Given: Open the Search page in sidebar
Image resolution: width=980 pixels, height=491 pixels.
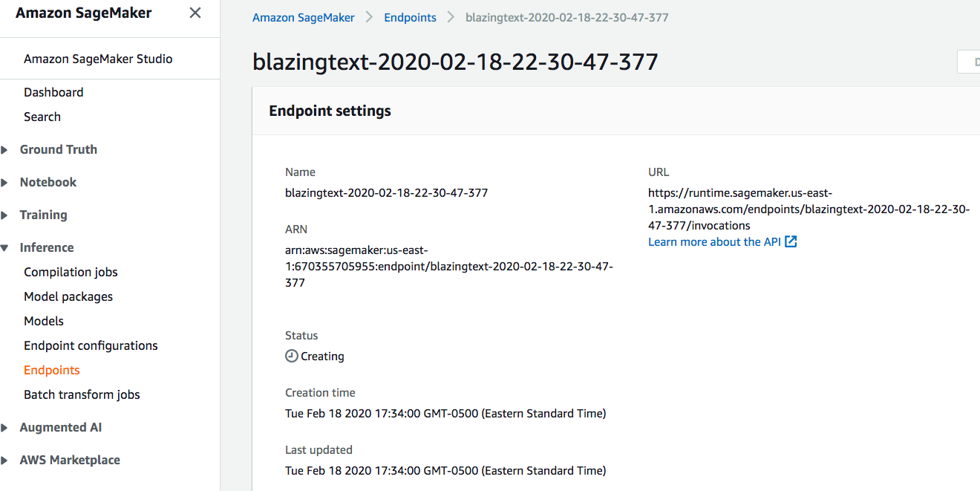Looking at the screenshot, I should [42, 117].
